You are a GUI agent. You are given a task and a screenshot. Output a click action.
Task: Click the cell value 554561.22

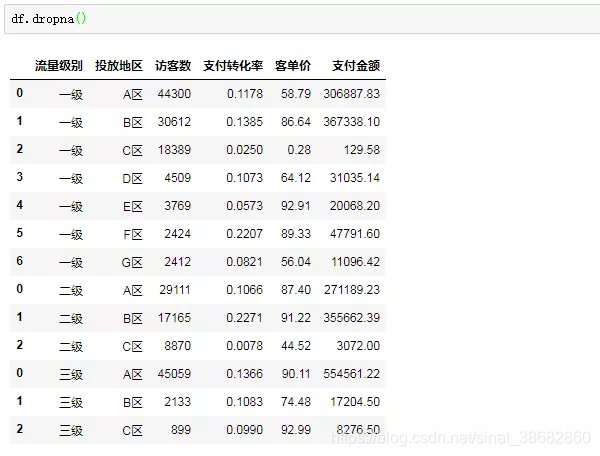[x=352, y=374]
